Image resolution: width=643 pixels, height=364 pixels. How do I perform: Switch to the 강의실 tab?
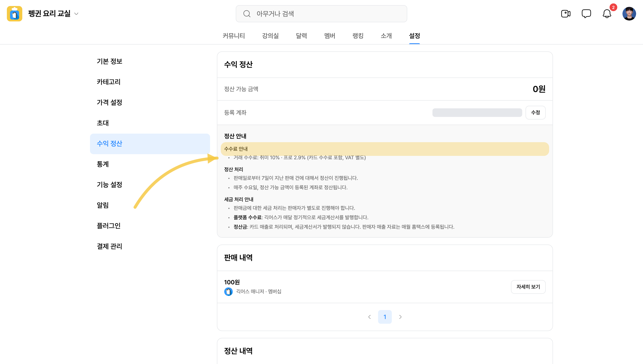(x=270, y=36)
